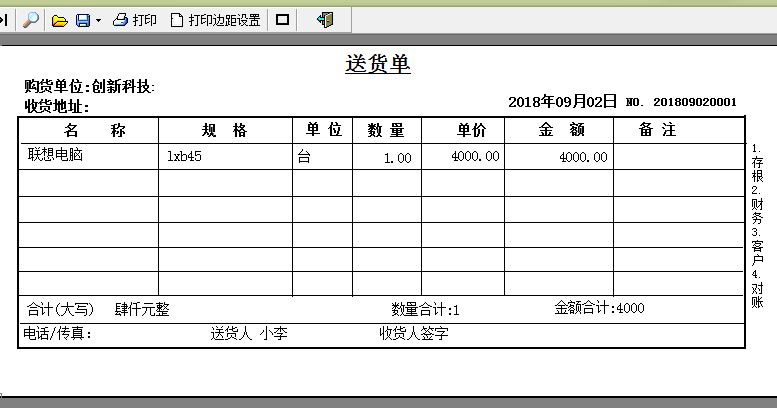Click 合计(大写) label

(60, 309)
